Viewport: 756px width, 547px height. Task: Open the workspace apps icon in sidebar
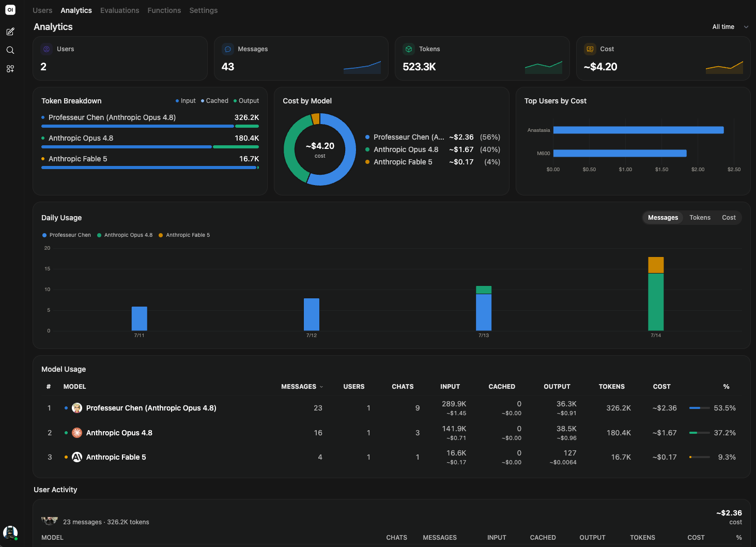pos(10,69)
